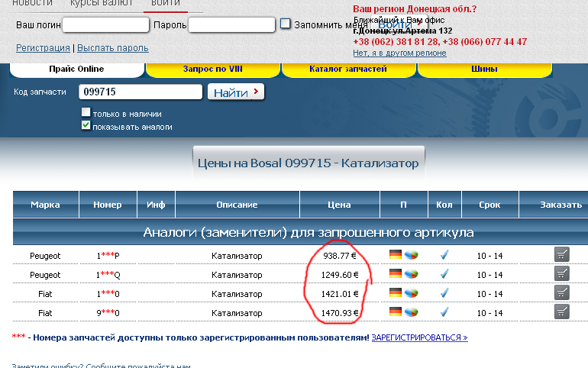Click 'Код запчасти' field containing 099715
588x368 pixels.
pyautogui.click(x=141, y=92)
